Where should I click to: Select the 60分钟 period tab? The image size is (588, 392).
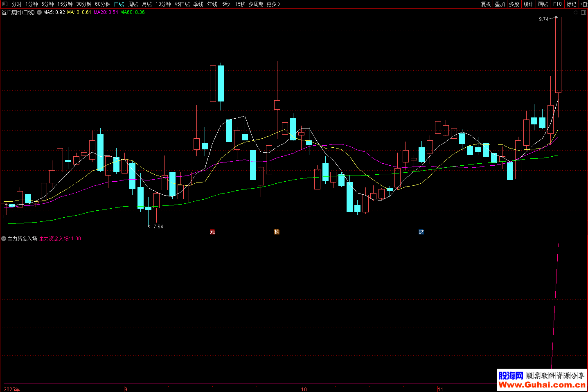[x=102, y=4]
